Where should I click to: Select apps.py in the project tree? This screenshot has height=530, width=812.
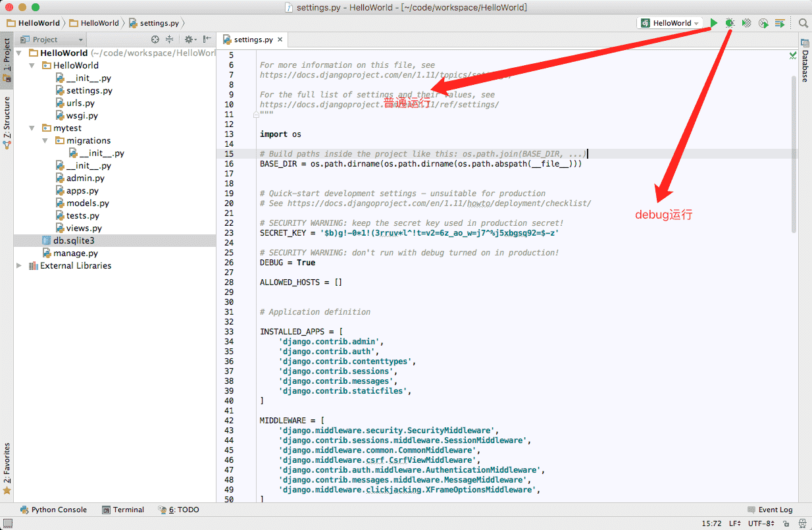[82, 190]
